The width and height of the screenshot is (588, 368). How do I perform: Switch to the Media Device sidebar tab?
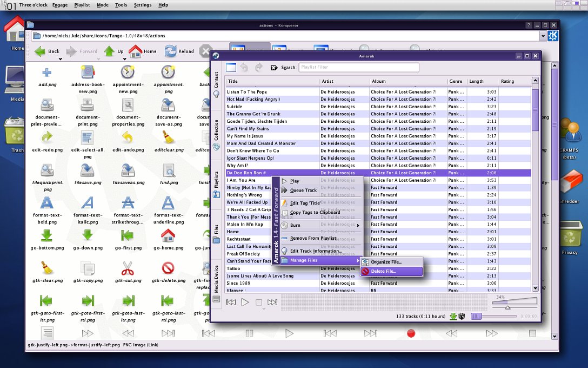point(216,284)
